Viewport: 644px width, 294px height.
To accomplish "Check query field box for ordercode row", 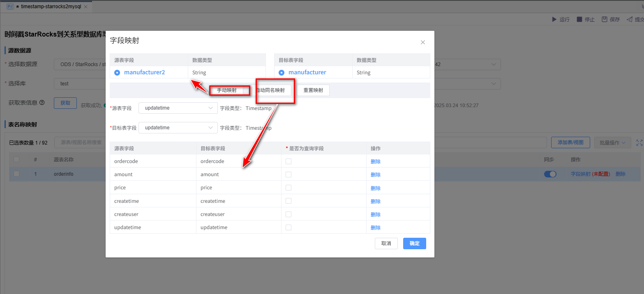I will [x=289, y=161].
